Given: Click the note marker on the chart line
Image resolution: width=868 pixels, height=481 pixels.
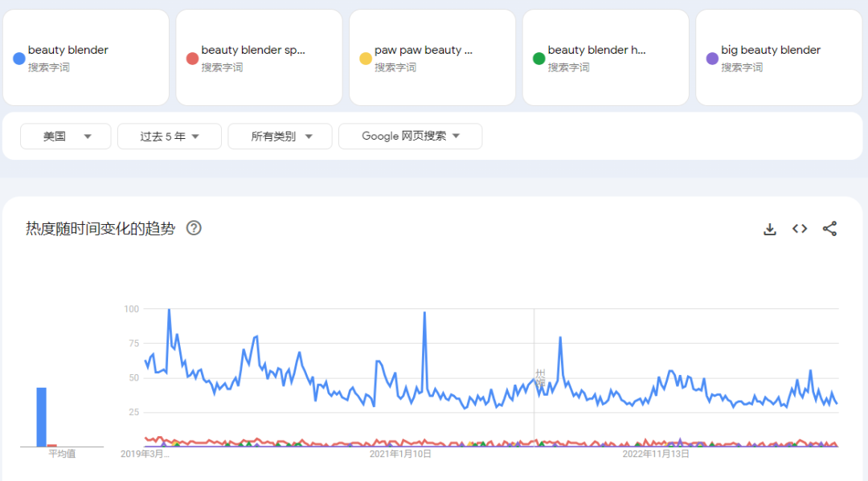Looking at the screenshot, I should click(x=540, y=378).
